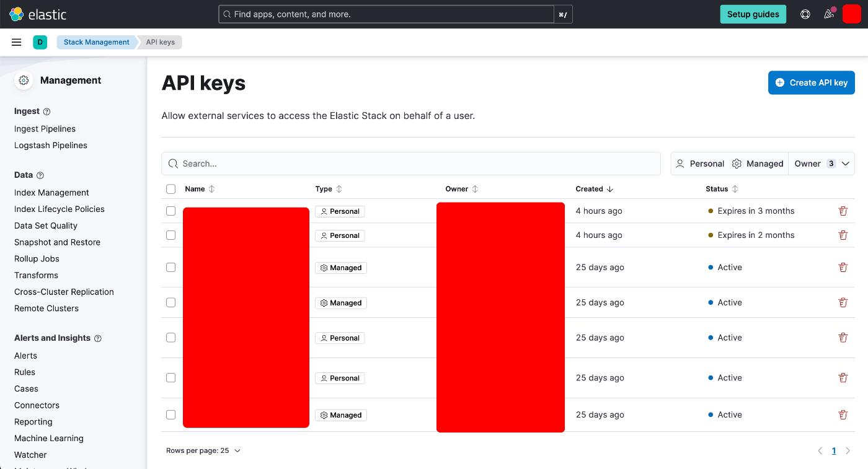Check the row expiring in 2 months
The width and height of the screenshot is (868, 469).
[171, 235]
